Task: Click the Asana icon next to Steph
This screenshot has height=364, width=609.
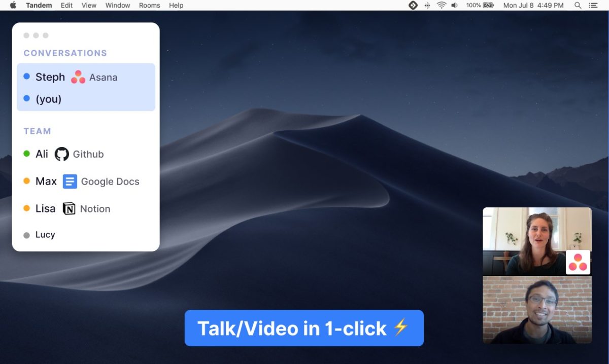Action: [78, 77]
